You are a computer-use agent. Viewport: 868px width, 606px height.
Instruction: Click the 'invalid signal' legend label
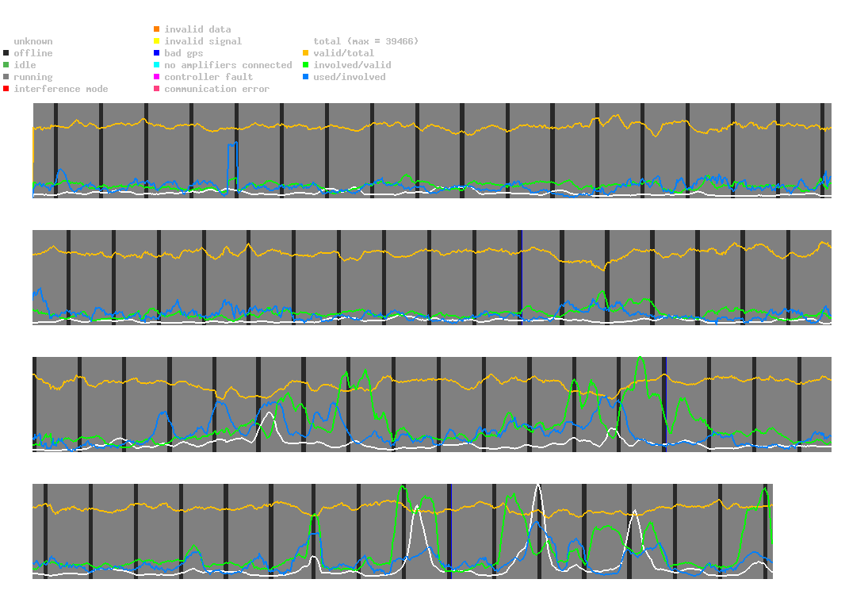coord(203,41)
